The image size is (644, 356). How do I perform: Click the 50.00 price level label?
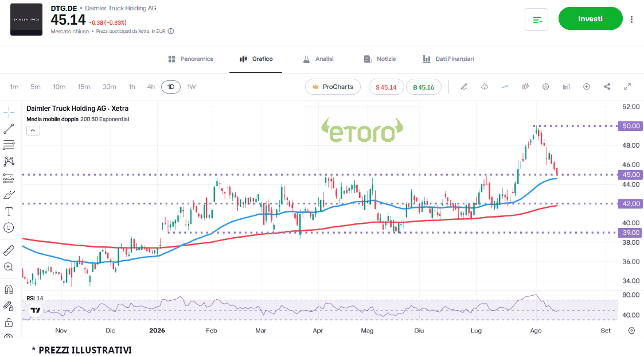click(x=631, y=126)
